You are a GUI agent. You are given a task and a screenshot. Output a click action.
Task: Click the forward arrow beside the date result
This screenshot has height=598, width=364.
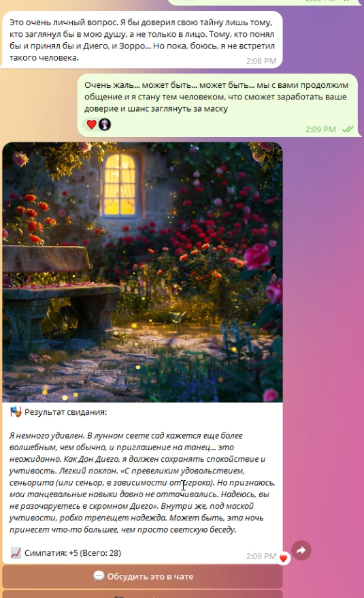point(301,550)
